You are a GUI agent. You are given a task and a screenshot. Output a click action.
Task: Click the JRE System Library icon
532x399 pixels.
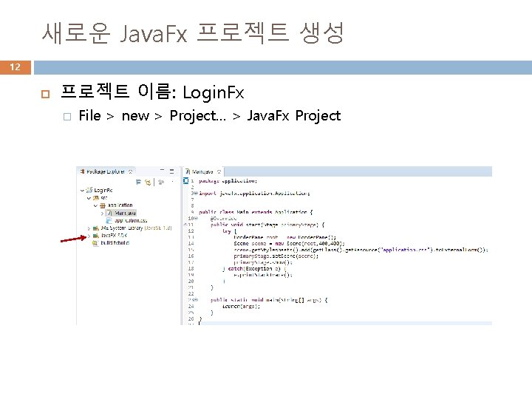pos(96,228)
